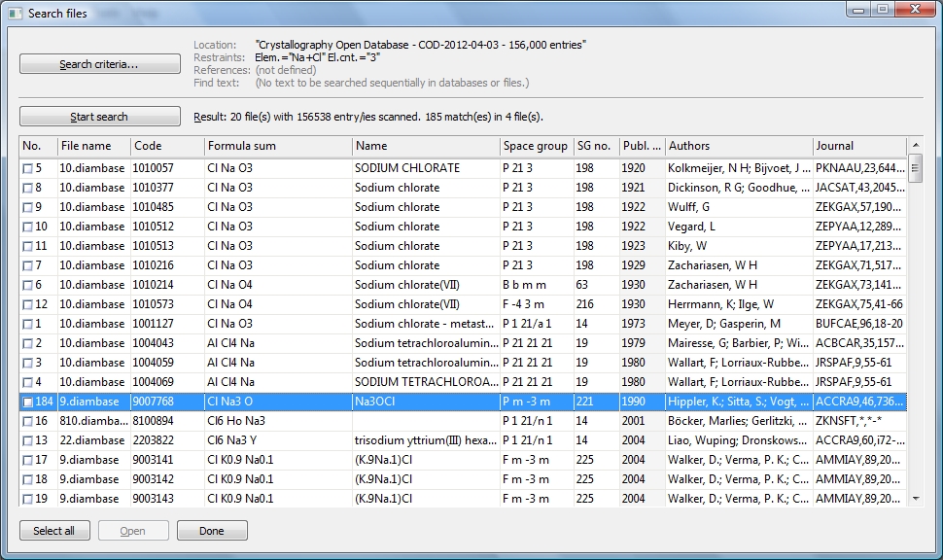Open the Search criteria dialog
Image resolution: width=943 pixels, height=560 pixels.
pyautogui.click(x=99, y=64)
